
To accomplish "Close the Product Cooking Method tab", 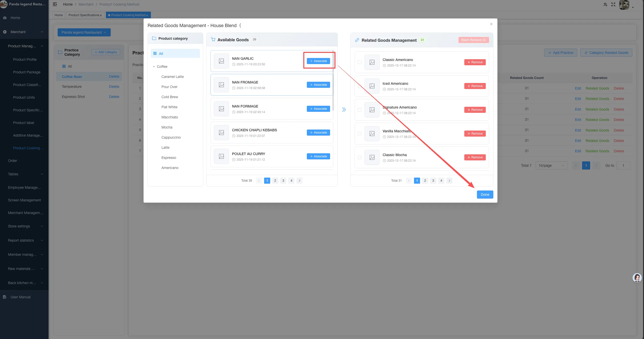I will (147, 15).
